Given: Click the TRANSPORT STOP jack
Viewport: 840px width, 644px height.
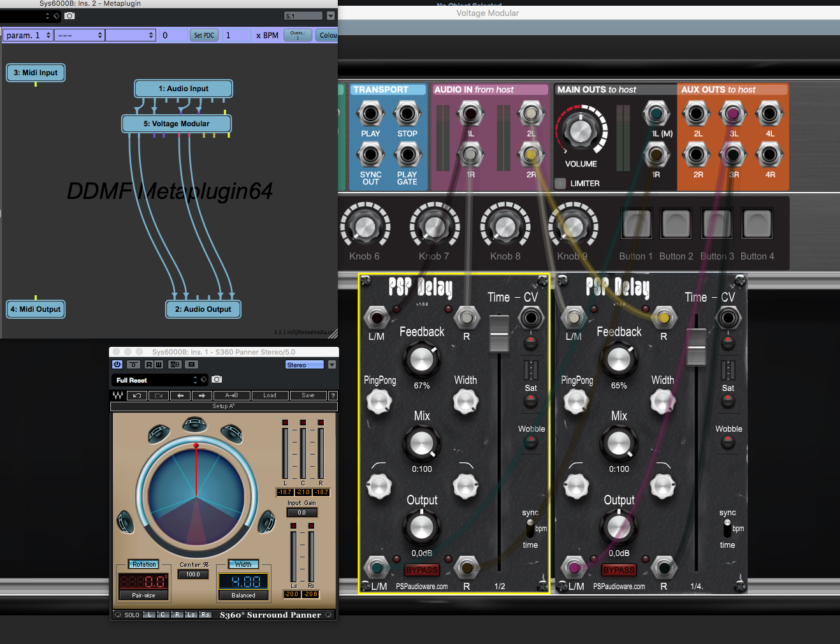Looking at the screenshot, I should coord(407,114).
